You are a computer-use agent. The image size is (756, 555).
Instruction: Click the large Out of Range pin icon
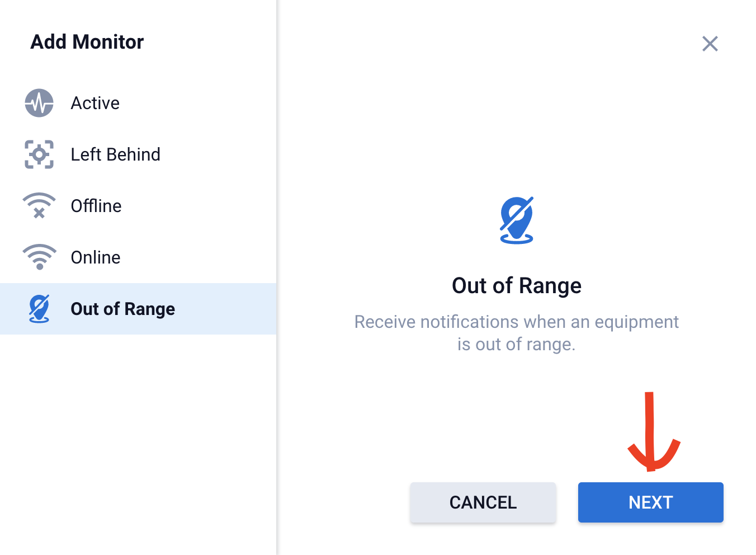pyautogui.click(x=517, y=220)
